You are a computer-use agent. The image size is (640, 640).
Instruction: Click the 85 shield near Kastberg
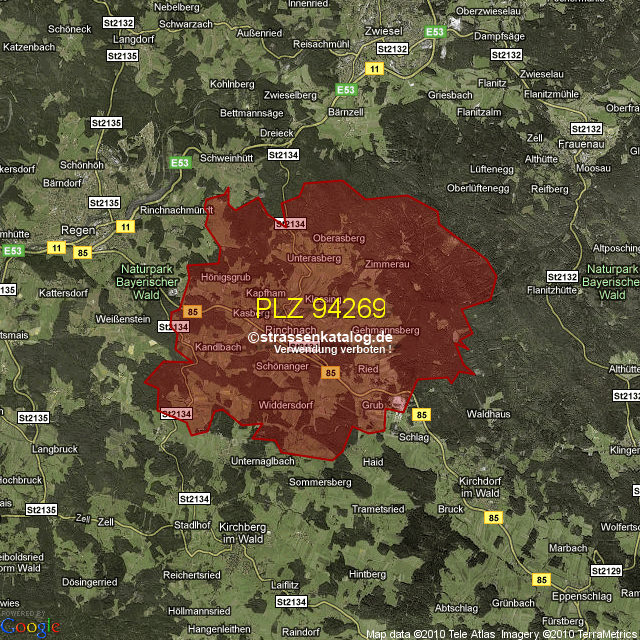pyautogui.click(x=193, y=312)
